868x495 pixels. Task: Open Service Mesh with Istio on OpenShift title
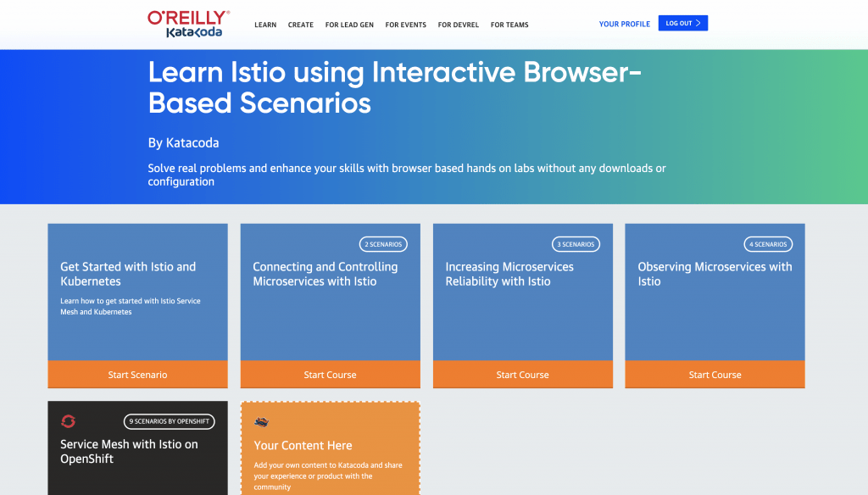pos(129,451)
